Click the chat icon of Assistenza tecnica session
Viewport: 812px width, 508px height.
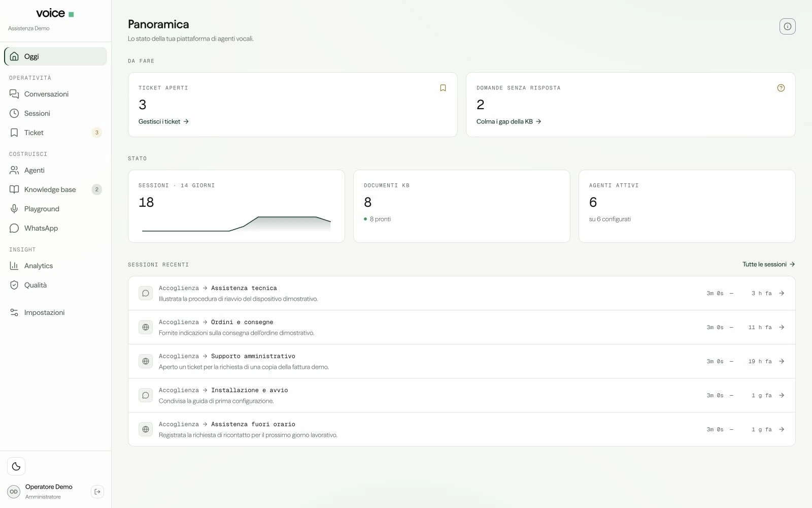click(x=146, y=293)
